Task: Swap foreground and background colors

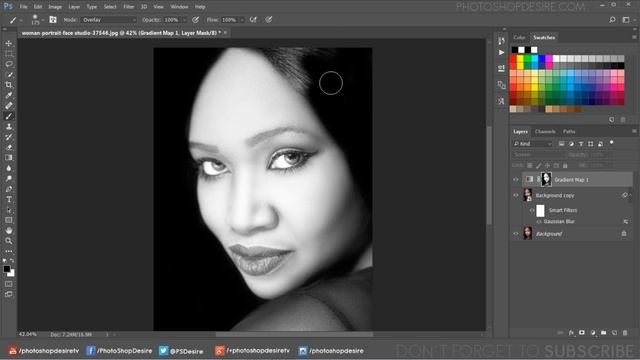Action: click(x=12, y=260)
